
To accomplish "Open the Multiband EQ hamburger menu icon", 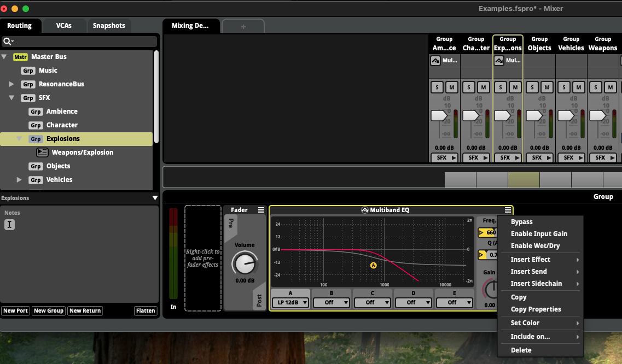I will click(508, 210).
